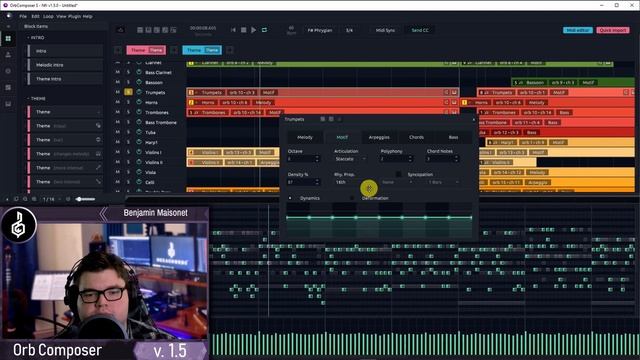The width and height of the screenshot is (640, 360).
Task: Click the Quick import button
Action: tap(613, 30)
